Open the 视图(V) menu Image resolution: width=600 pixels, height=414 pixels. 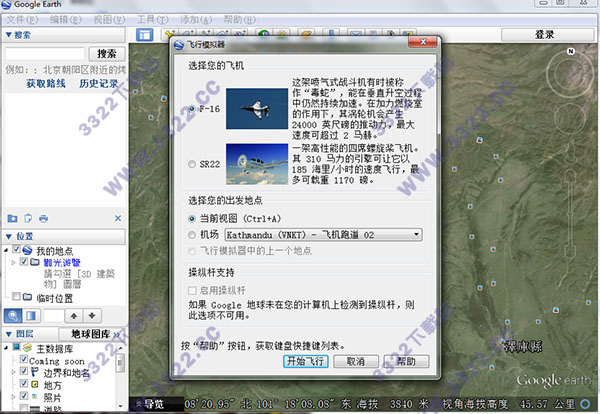pyautogui.click(x=109, y=20)
